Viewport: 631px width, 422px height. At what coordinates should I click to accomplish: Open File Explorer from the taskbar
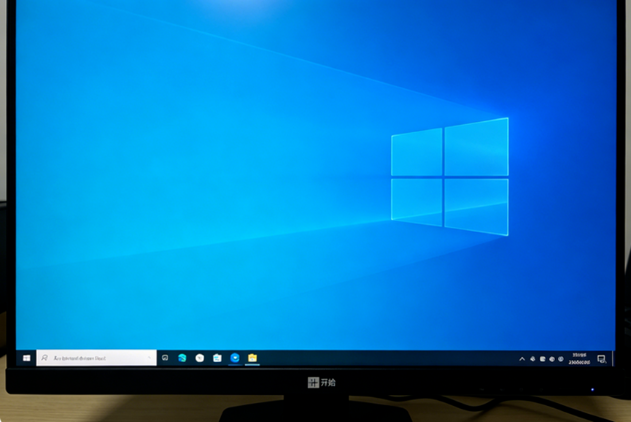(x=252, y=358)
